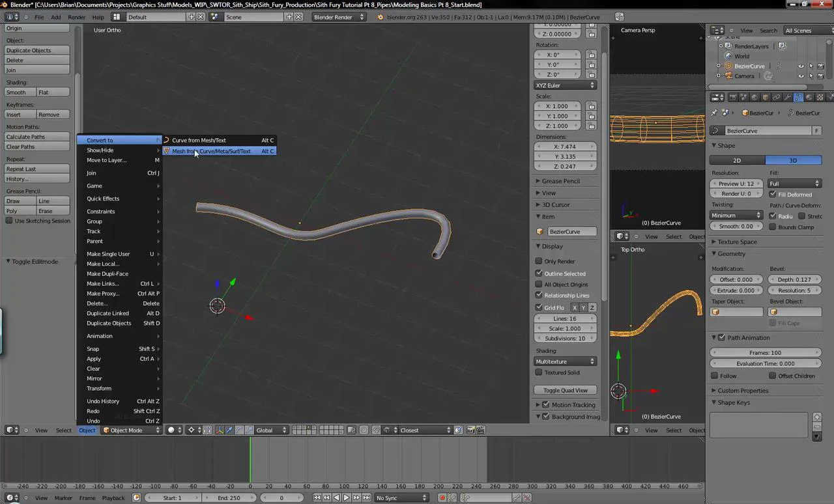834x504 pixels.
Task: Open the Object Mode dropdown
Action: coord(131,430)
